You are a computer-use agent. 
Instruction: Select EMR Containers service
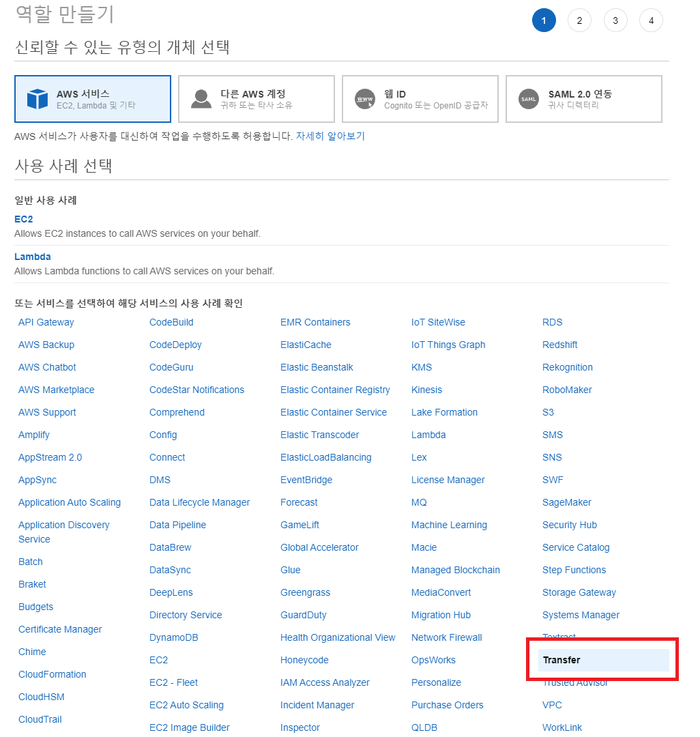315,322
